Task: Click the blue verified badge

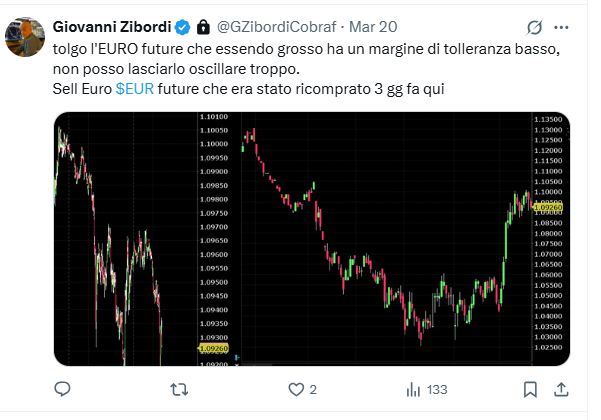Action: (182, 27)
